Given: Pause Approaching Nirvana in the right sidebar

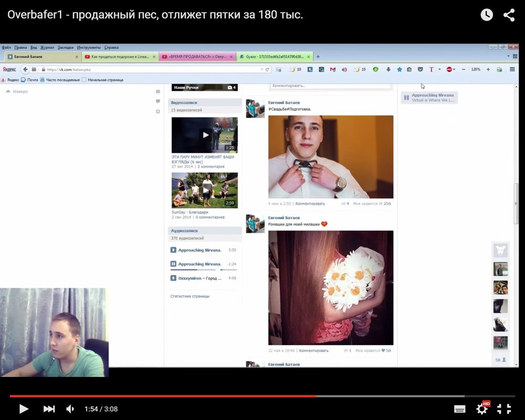Looking at the screenshot, I should (406, 98).
